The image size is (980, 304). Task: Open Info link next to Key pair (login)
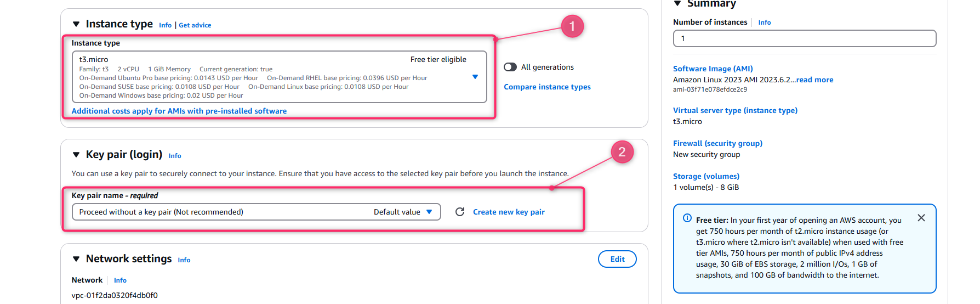175,156
